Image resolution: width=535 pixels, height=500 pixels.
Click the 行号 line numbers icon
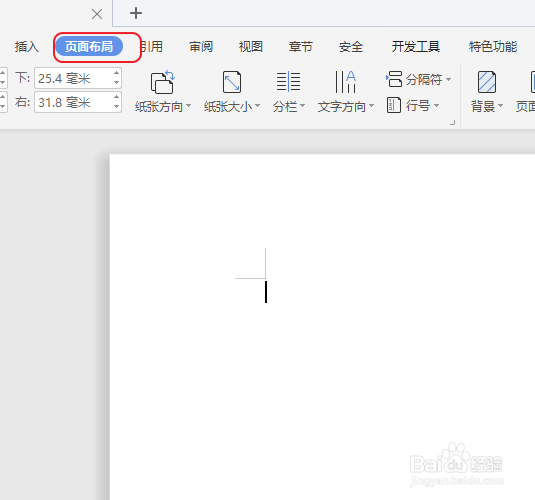(x=394, y=105)
